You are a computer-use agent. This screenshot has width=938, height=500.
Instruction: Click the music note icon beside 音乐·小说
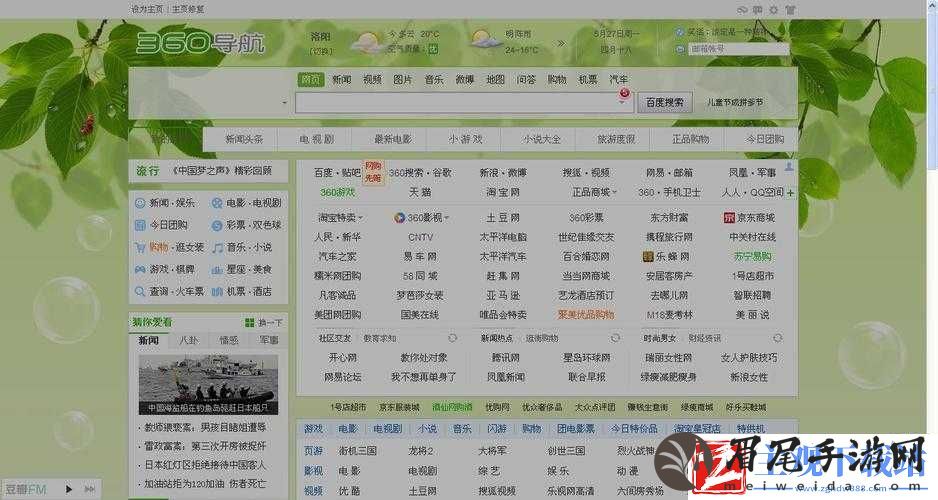217,248
